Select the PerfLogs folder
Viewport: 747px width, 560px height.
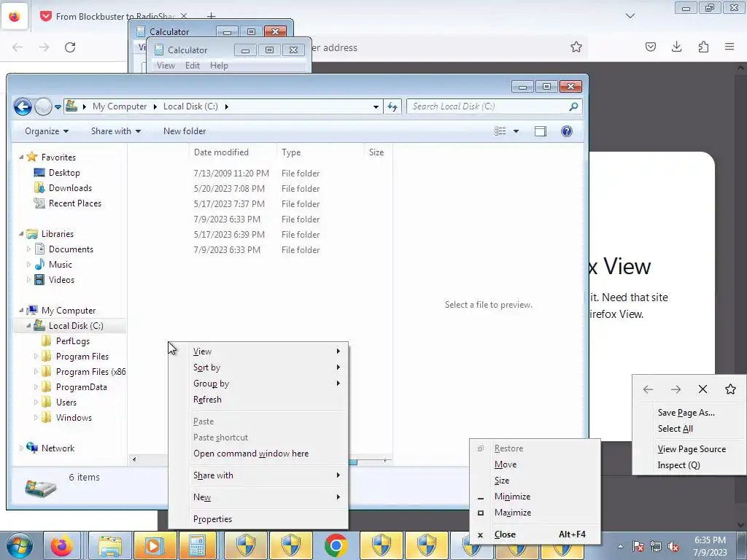[72, 341]
